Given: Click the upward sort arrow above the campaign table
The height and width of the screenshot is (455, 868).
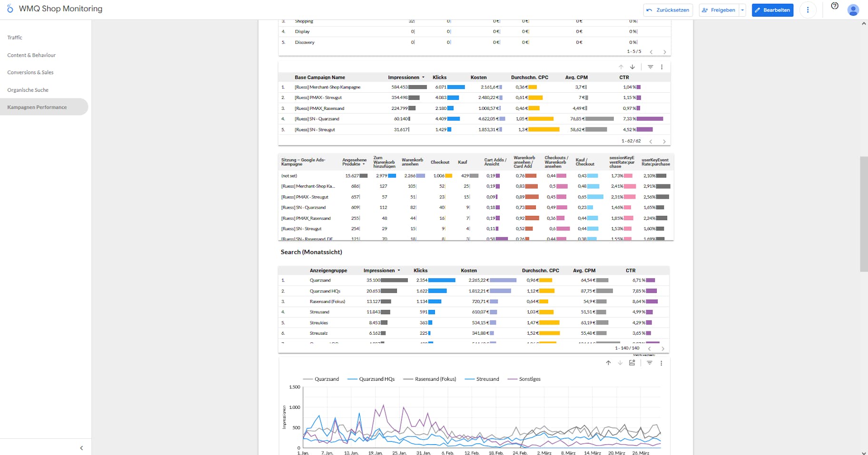Looking at the screenshot, I should click(x=621, y=67).
